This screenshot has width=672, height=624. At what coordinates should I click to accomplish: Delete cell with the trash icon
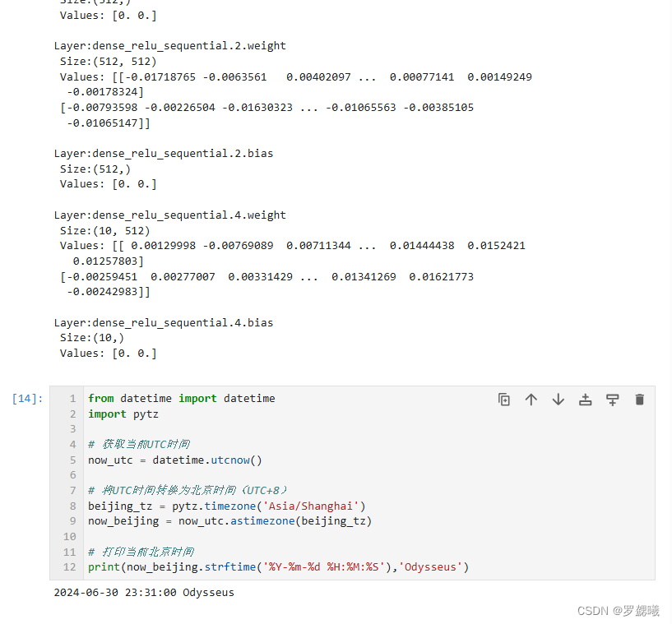pyautogui.click(x=639, y=400)
